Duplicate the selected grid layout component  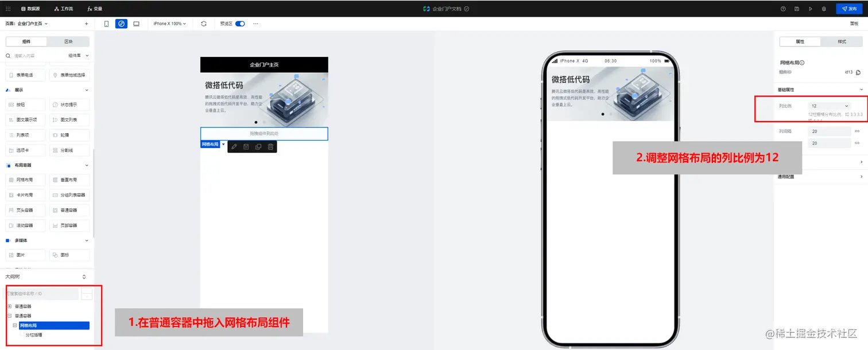click(x=258, y=147)
